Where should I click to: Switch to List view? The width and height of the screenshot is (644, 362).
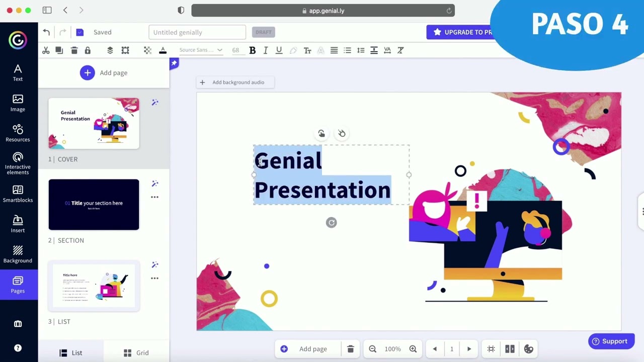71,353
